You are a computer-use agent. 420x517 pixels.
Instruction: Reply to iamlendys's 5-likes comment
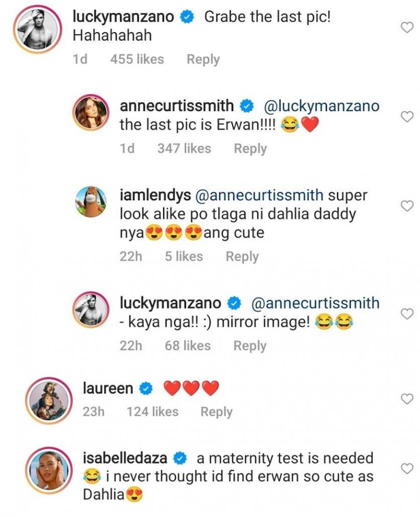pos(242,256)
